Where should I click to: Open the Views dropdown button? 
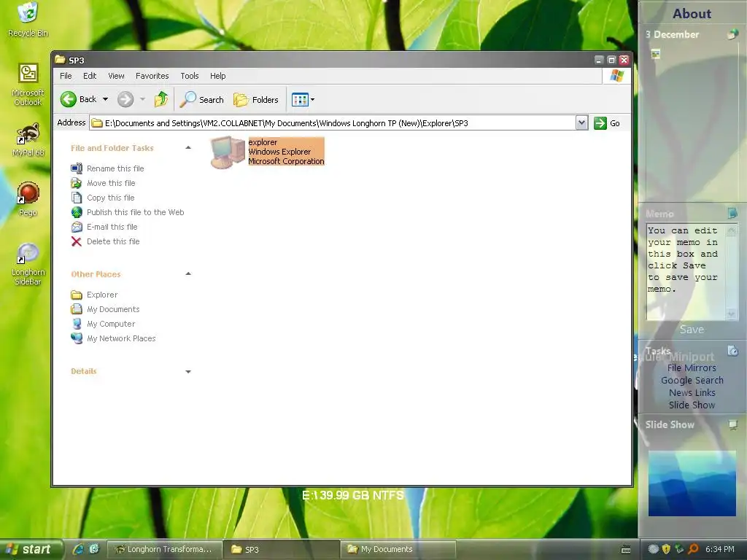[303, 99]
